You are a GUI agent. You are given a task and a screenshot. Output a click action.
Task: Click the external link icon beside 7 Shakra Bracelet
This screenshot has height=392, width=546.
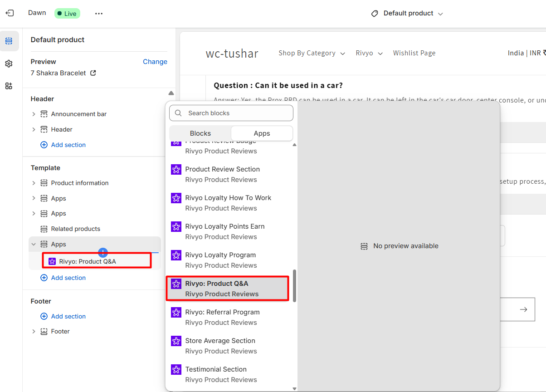point(93,73)
